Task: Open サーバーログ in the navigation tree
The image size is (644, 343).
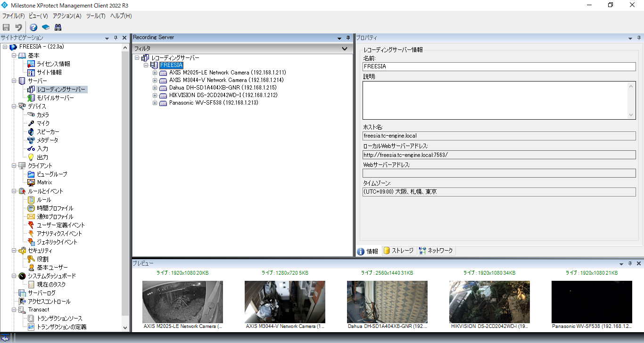Action: pos(41,293)
